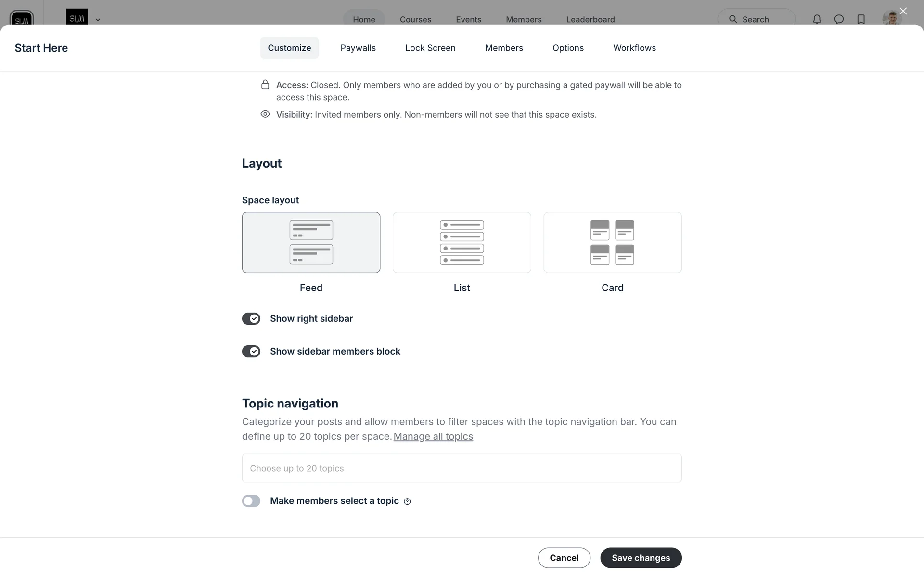Close the settings modal with X
The width and height of the screenshot is (924, 578).
(x=903, y=11)
